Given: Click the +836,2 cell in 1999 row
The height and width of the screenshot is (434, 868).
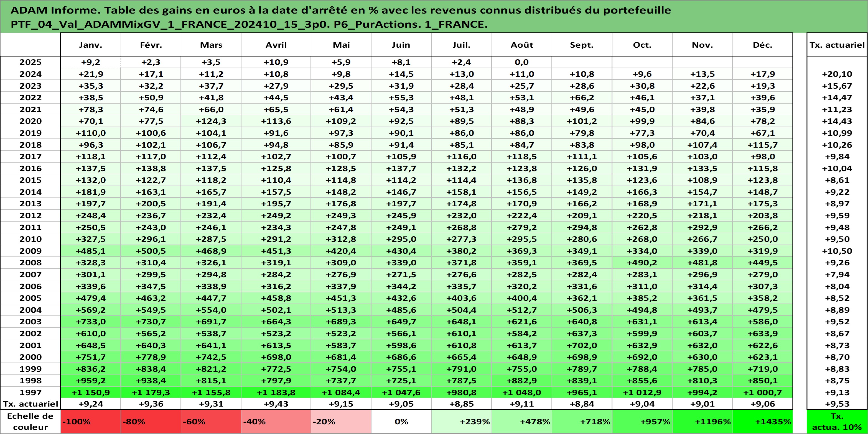Looking at the screenshot, I should (x=91, y=369).
